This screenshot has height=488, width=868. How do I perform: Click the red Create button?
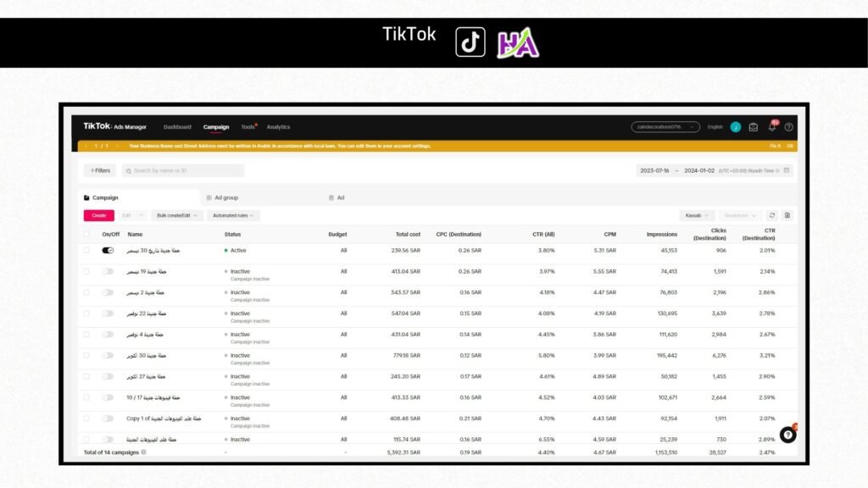(98, 215)
